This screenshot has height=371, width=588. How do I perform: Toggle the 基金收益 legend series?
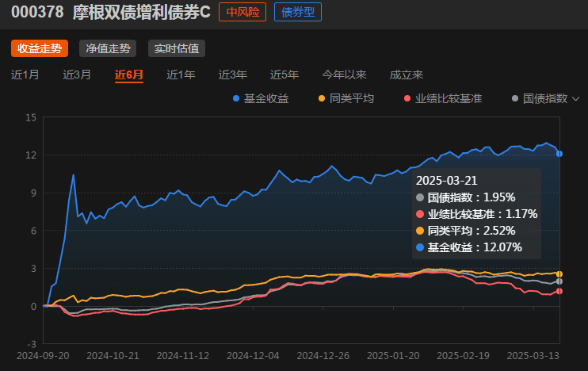[x=261, y=98]
